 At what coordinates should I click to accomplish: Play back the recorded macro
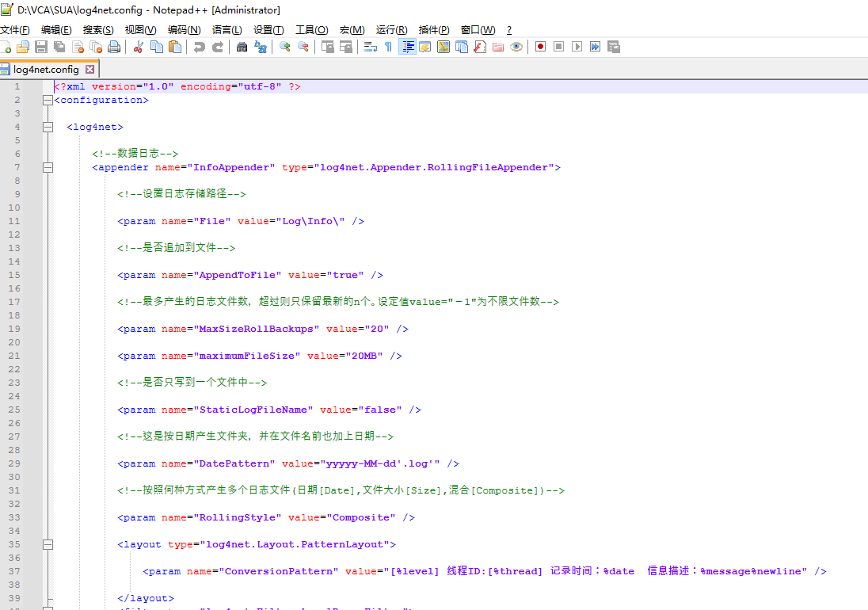coord(577,47)
